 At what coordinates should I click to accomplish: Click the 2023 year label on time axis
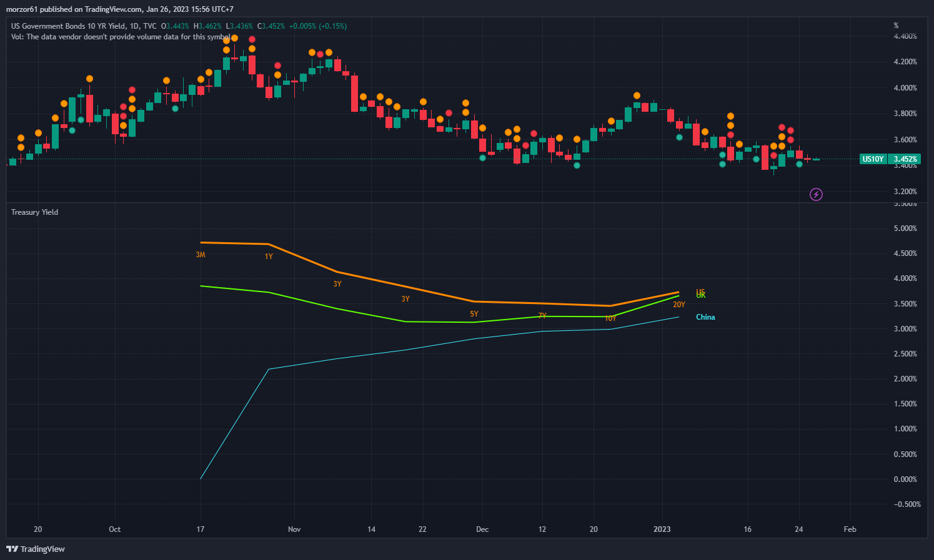(x=662, y=529)
